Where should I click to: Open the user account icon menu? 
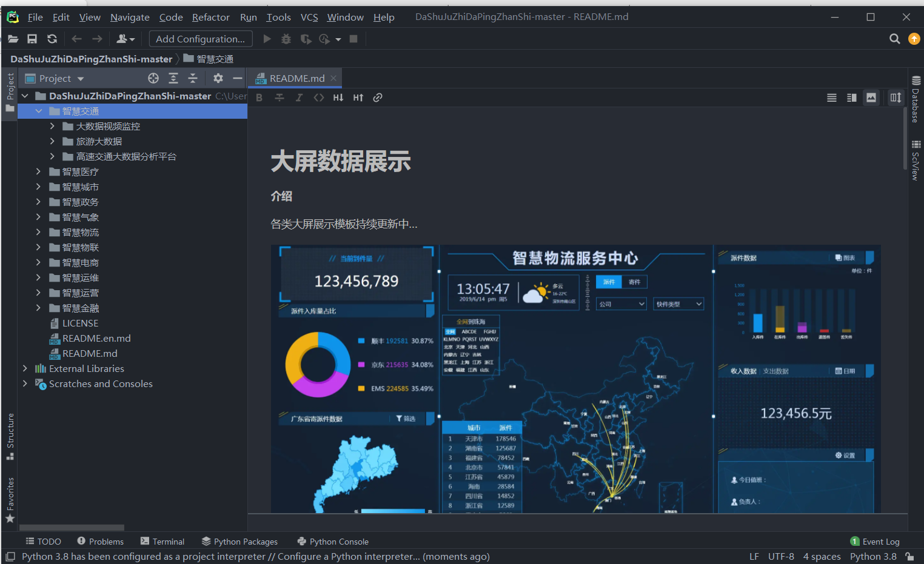[x=125, y=39]
